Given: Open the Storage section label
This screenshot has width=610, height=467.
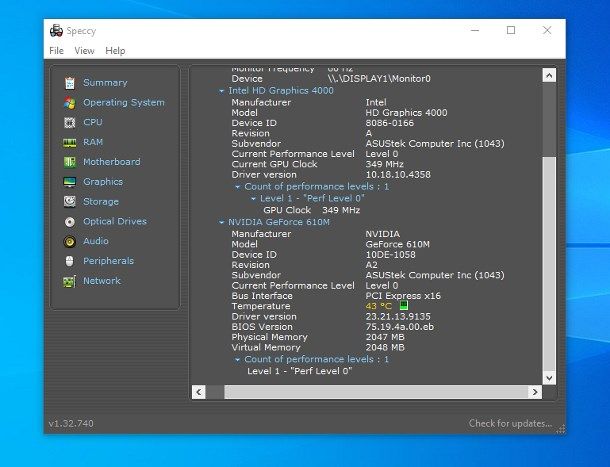Looking at the screenshot, I should point(101,202).
